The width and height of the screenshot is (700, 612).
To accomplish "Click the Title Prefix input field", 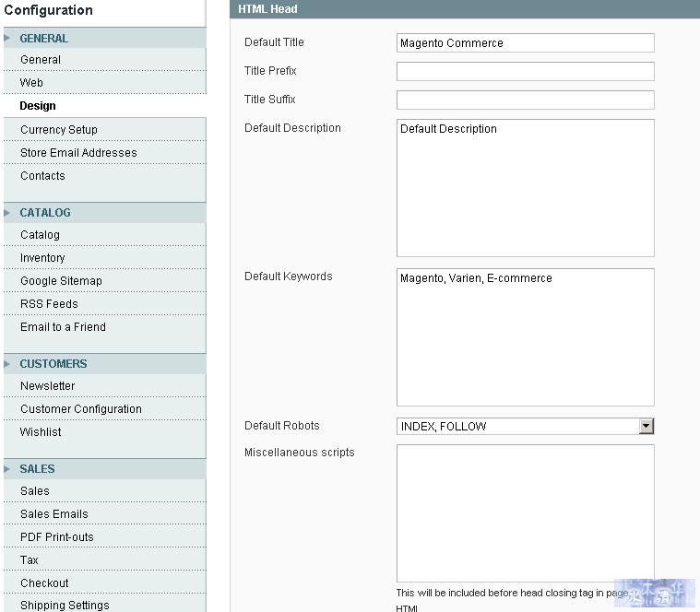I will (x=525, y=71).
